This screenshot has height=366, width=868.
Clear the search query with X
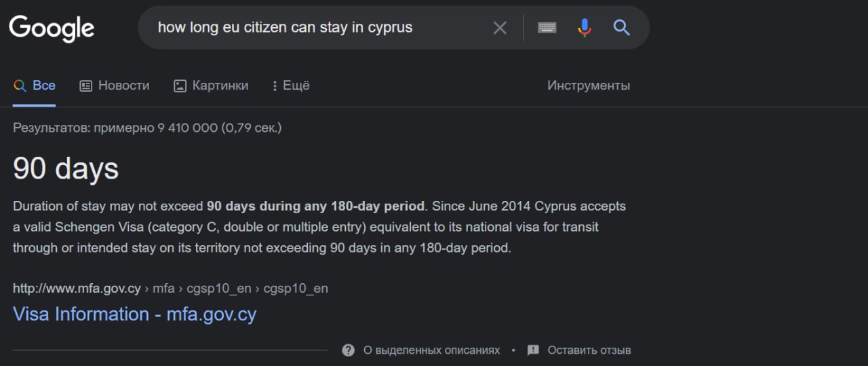tap(500, 28)
